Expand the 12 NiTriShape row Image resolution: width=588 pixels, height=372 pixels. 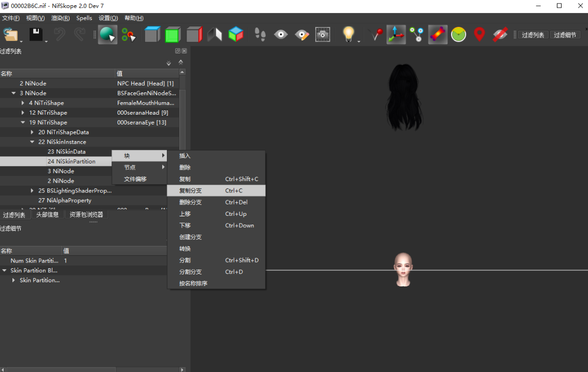click(x=23, y=113)
